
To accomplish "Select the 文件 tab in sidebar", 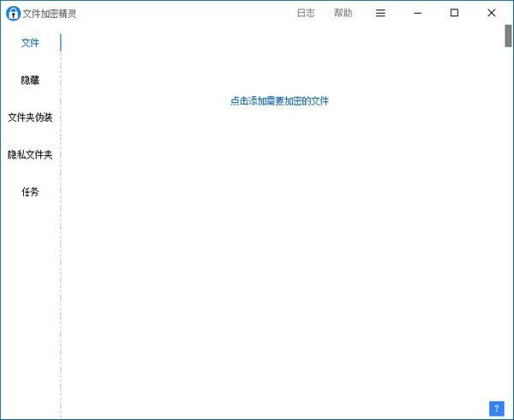I will click(x=30, y=43).
